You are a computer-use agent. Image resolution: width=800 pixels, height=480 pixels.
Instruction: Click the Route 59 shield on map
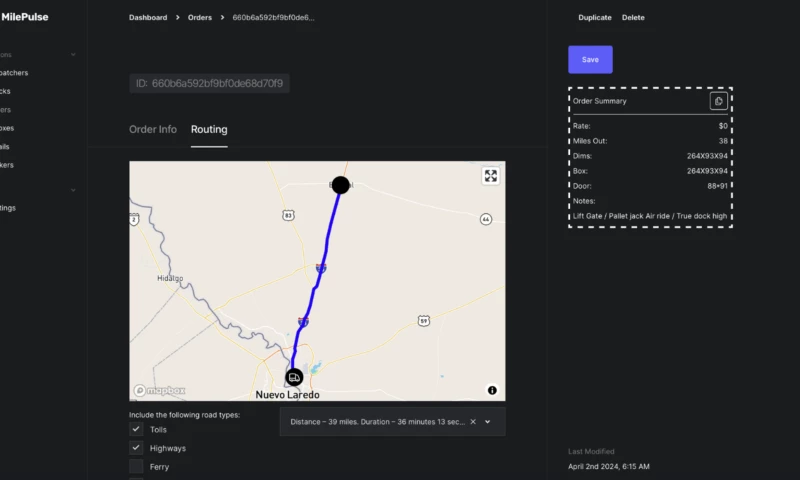click(423, 321)
